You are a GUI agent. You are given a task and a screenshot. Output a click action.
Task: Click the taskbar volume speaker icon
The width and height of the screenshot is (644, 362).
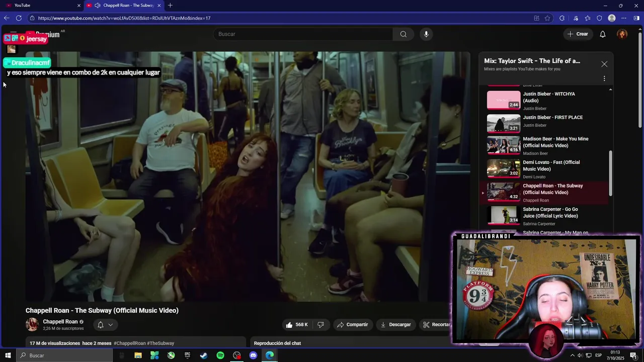point(580,355)
